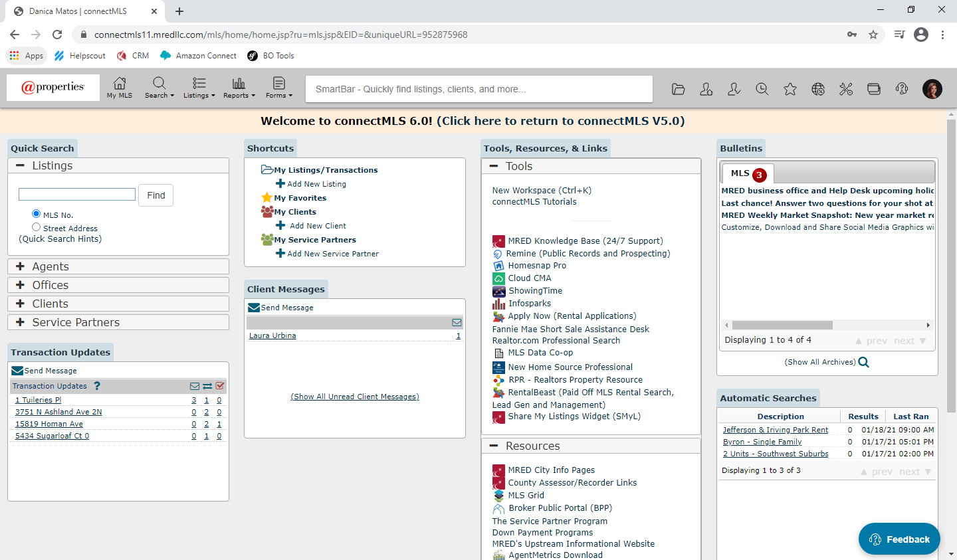
Task: Click the star favorites icon in toolbar
Action: [x=790, y=89]
